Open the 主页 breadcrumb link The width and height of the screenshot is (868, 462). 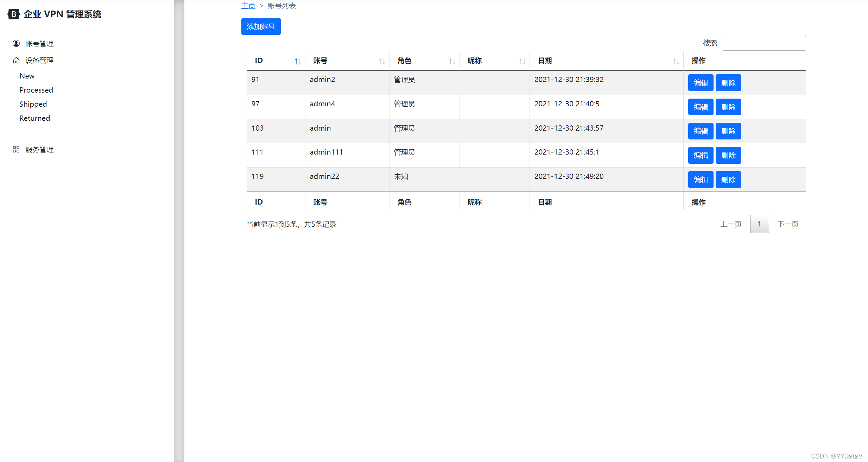(248, 6)
